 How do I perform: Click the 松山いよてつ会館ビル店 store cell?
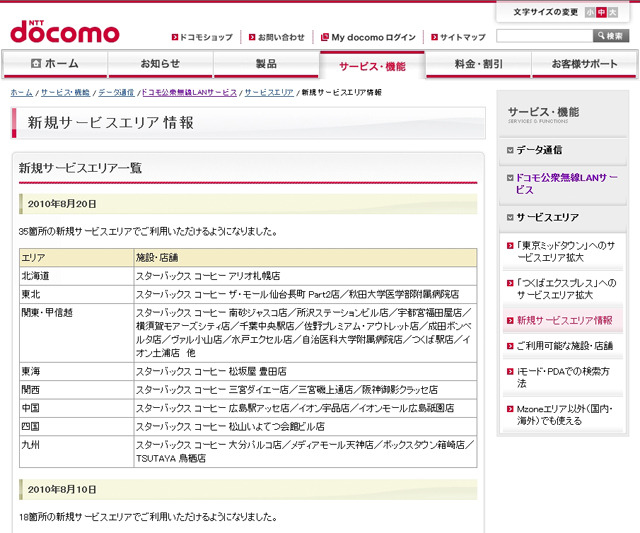coord(305,426)
